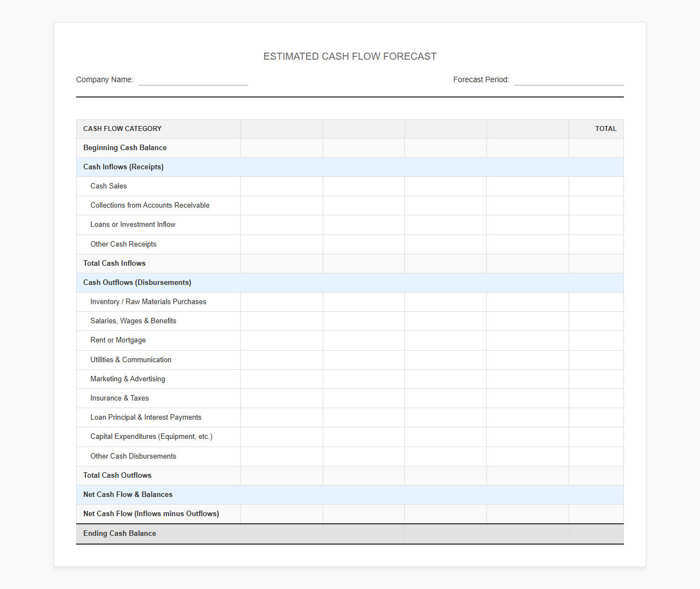The height and width of the screenshot is (589, 700).
Task: Click the Forecast Period input line
Action: tap(569, 80)
